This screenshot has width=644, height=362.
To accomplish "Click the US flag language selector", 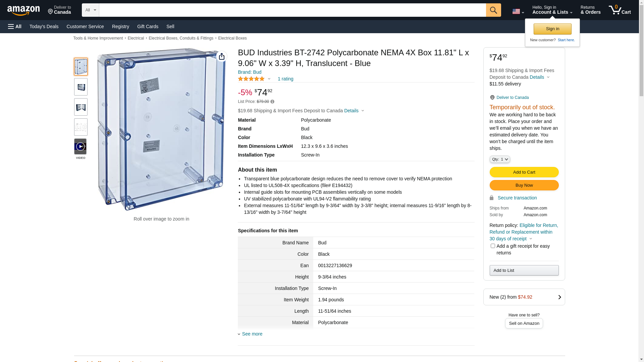I will point(518,11).
